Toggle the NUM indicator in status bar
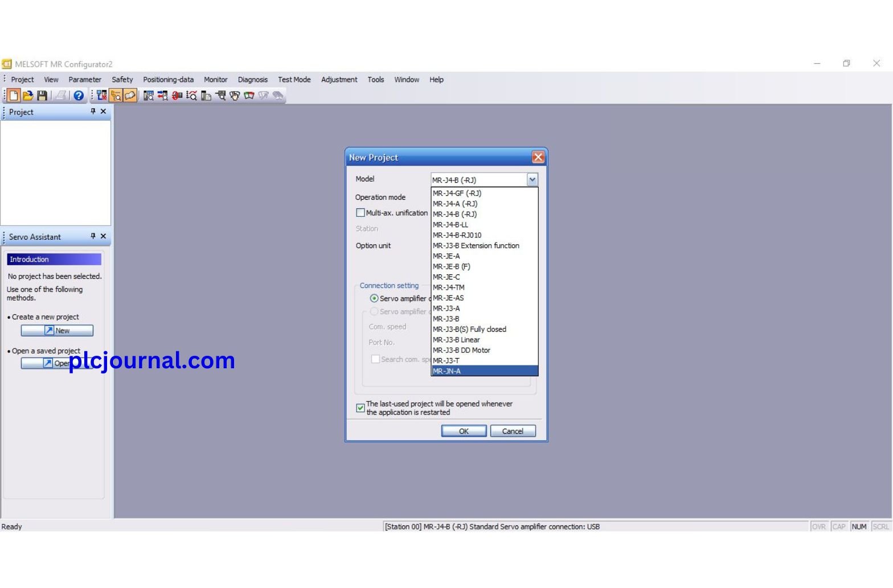 point(859,527)
